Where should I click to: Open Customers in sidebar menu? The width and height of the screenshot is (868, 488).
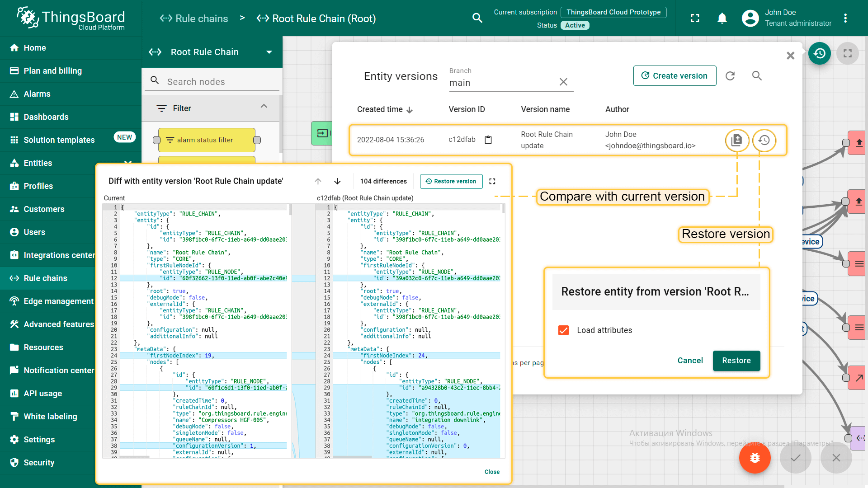pos(44,209)
